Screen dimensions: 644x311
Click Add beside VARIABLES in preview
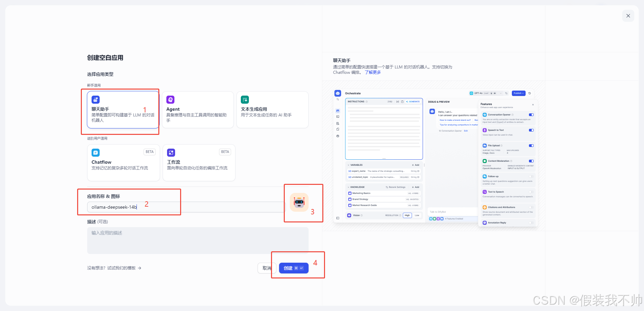click(416, 165)
